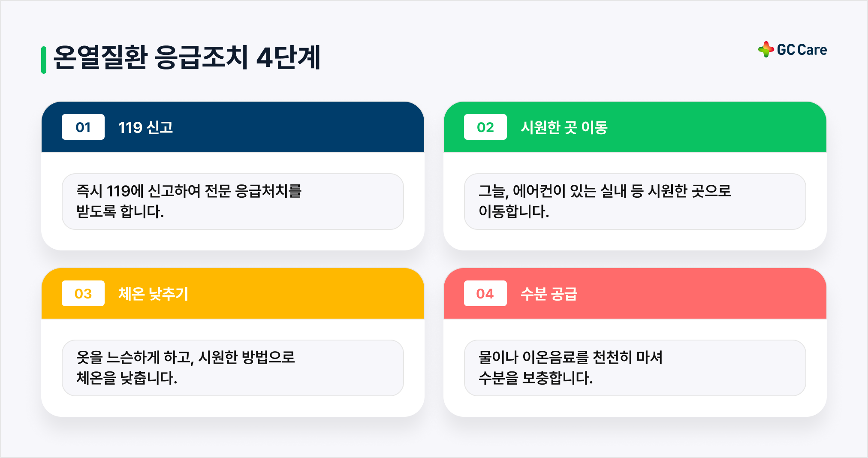
Task: Click the coral red header of card 04
Action: click(635, 293)
